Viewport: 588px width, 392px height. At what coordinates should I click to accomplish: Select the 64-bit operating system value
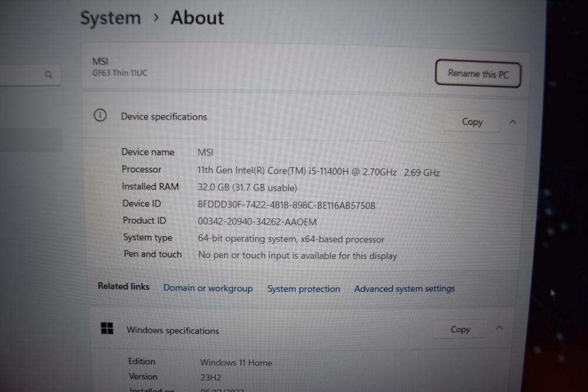(291, 239)
